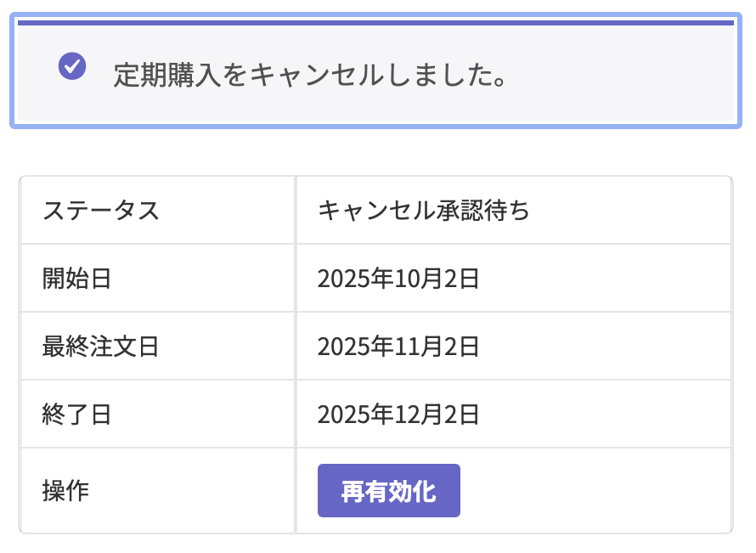Screen dimensions: 756x553
Task: Click the start date 2025年10月2日
Action: point(398,278)
